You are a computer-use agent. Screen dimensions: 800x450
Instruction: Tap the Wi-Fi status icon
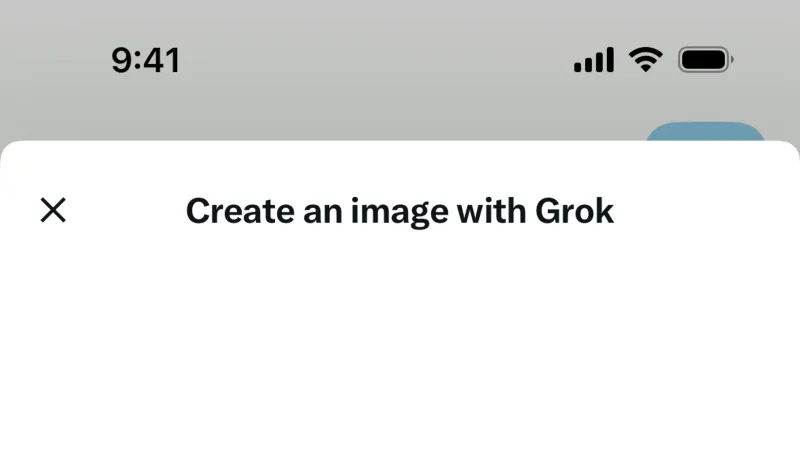tap(645, 60)
